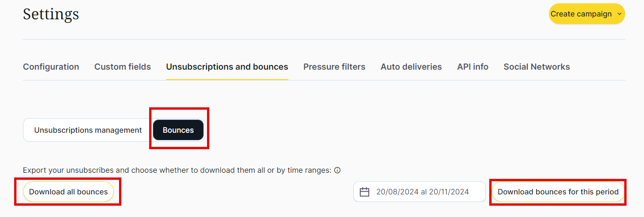
Task: Go to the Pressure filters tab
Action: [x=334, y=67]
